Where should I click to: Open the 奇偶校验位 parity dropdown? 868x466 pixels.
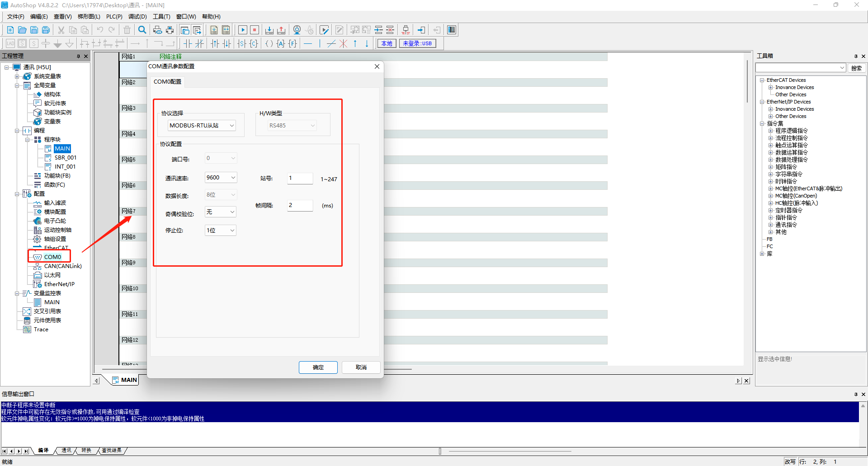[221, 212]
